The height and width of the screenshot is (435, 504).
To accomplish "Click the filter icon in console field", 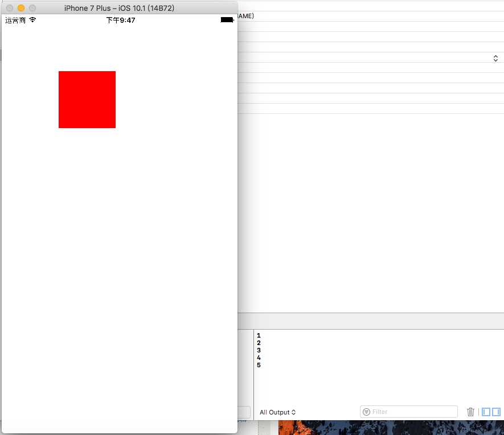I will coord(366,412).
